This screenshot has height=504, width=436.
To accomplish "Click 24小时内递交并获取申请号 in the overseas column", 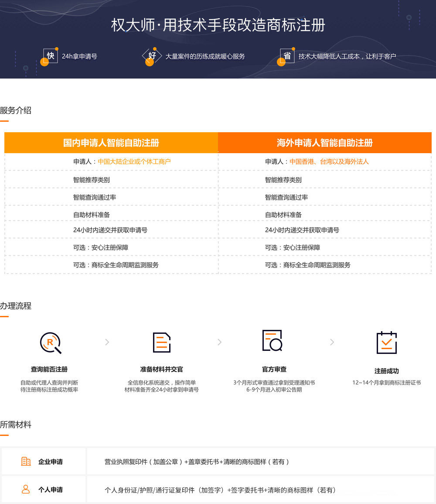I will point(302,230).
